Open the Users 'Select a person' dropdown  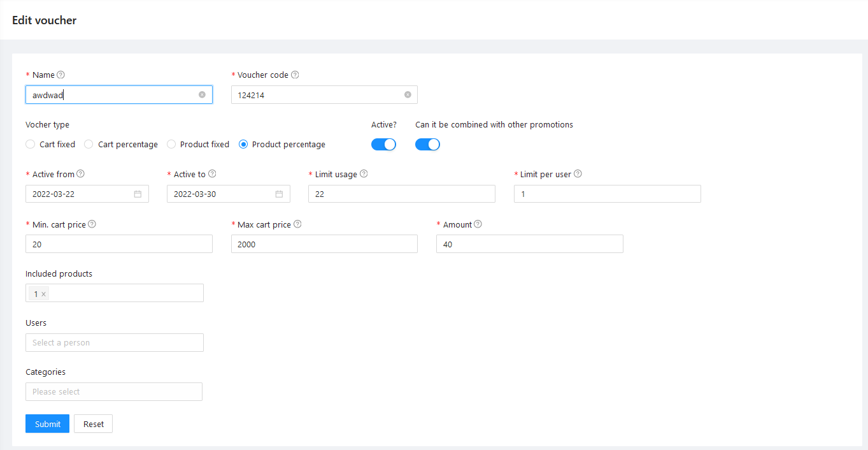115,342
